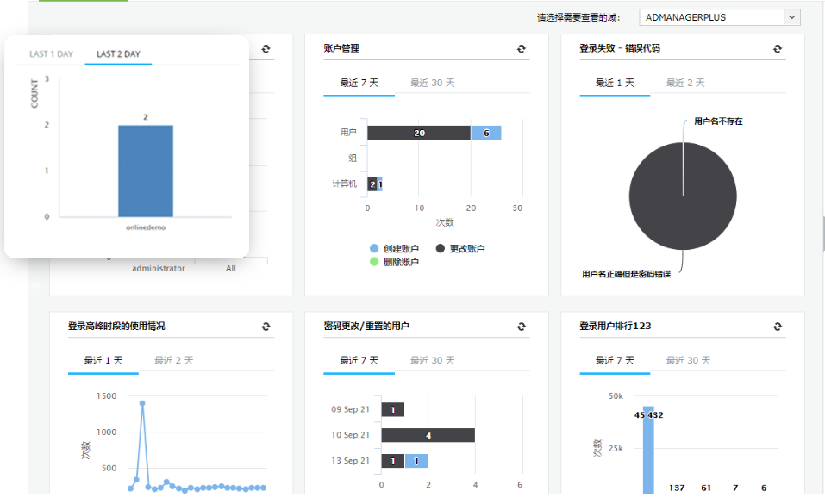Switch to LAST 1 DAY tab in popup
This screenshot has width=825, height=504.
[51, 53]
